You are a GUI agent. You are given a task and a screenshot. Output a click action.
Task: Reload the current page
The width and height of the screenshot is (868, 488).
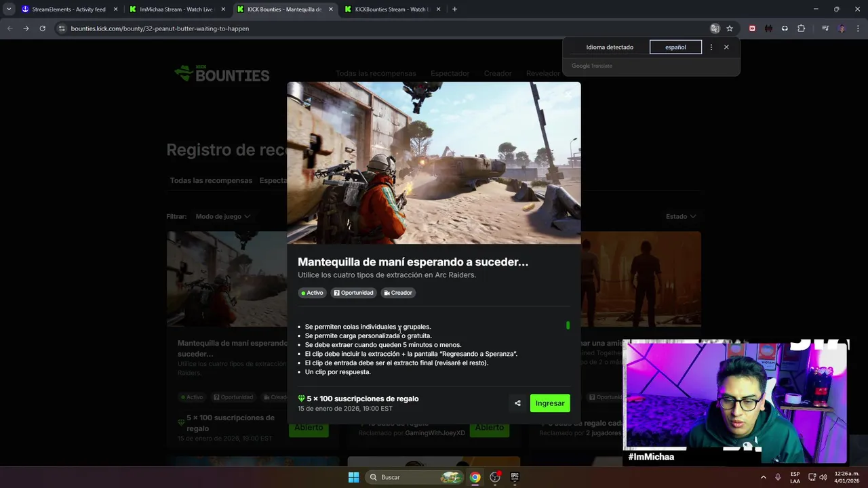click(42, 28)
